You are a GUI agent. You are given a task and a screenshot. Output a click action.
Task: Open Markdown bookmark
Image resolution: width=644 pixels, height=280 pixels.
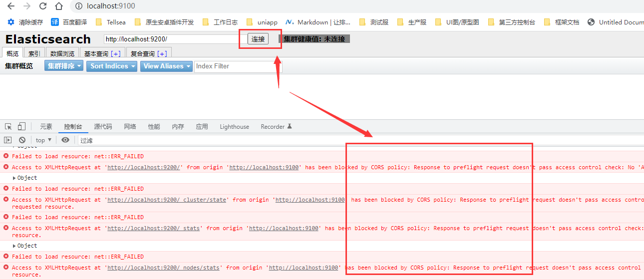click(318, 22)
